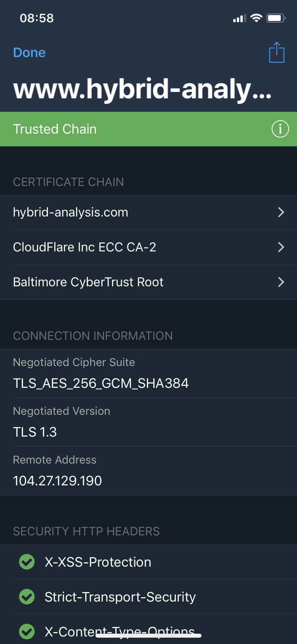Tap the X-Content-Type-Options green check icon
This screenshot has width=297, height=644.
[x=27, y=631]
